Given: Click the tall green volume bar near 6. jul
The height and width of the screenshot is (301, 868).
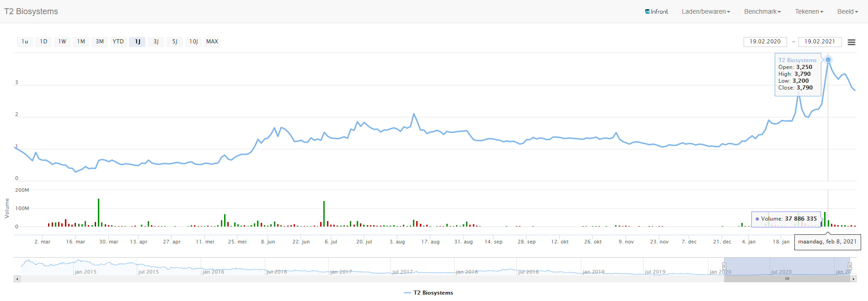Looking at the screenshot, I should [324, 214].
